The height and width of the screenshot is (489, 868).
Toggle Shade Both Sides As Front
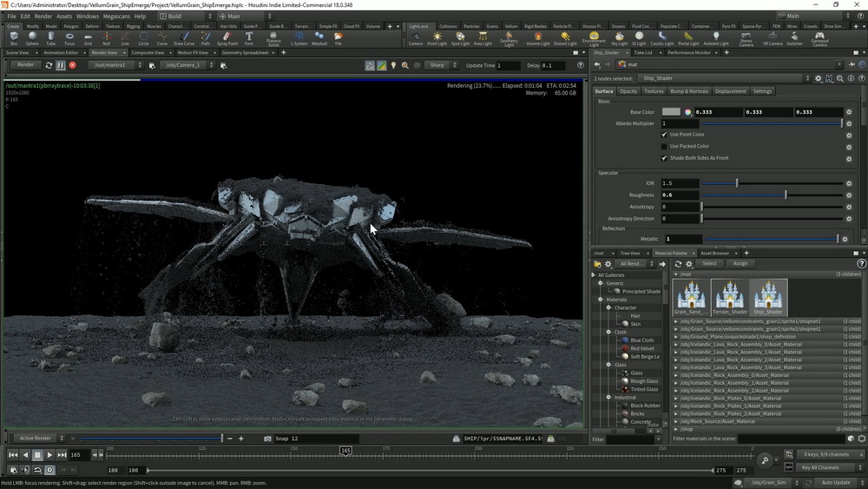tap(664, 158)
